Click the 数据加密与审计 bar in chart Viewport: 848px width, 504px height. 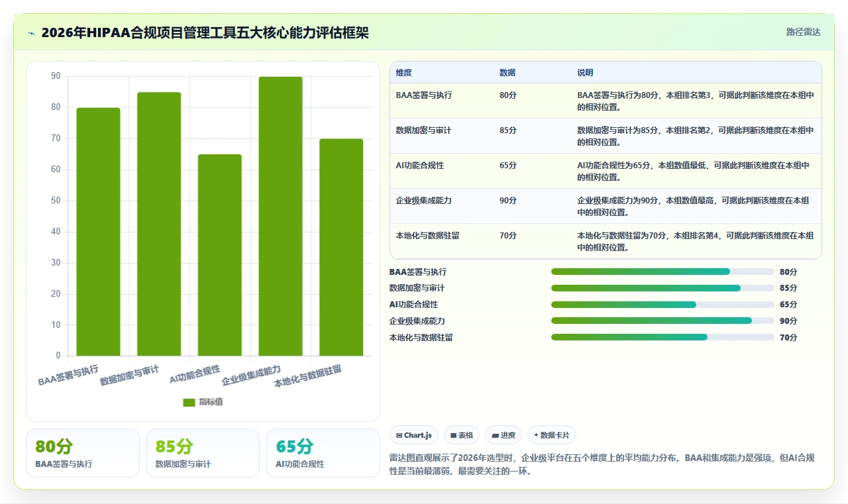159,224
